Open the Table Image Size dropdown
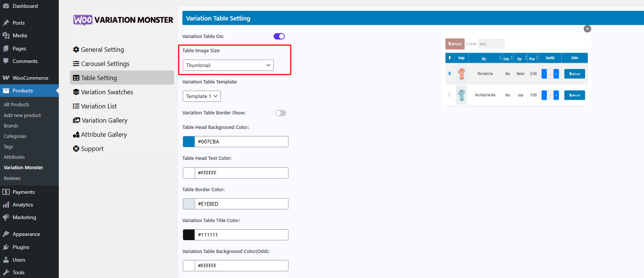 tap(228, 65)
